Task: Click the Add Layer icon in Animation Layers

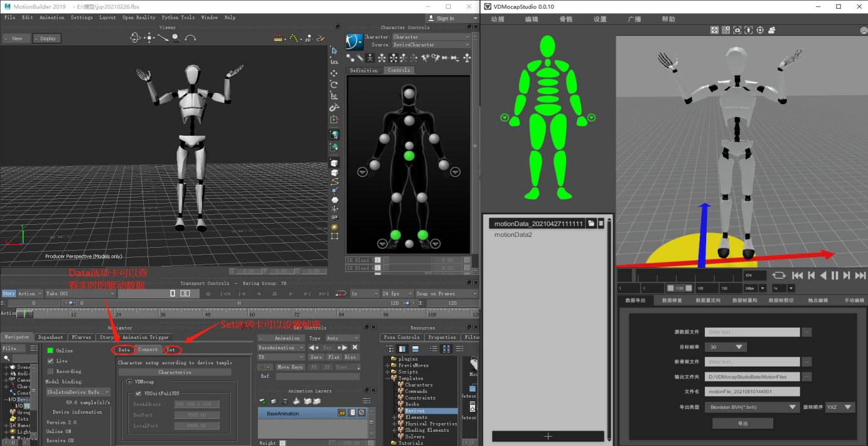Action: coord(263,401)
